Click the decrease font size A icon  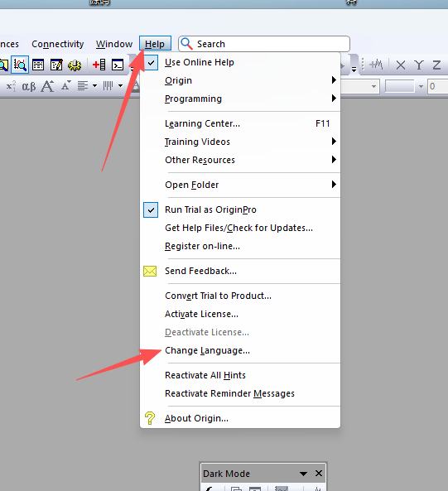(x=65, y=85)
